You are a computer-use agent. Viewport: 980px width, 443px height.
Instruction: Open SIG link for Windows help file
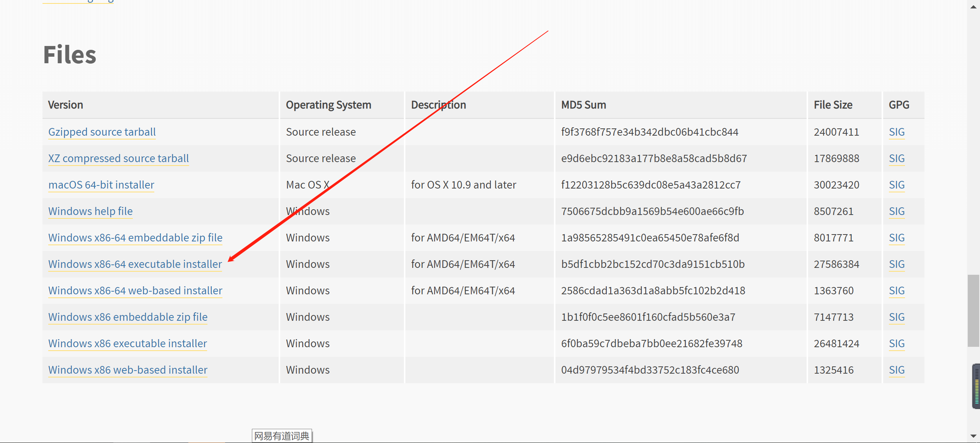coord(897,211)
